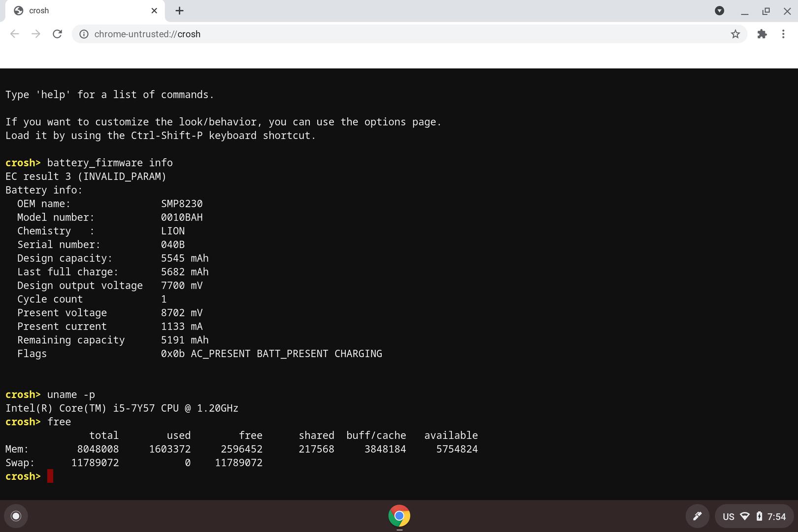Select the serial number 040B
The height and width of the screenshot is (532, 798).
click(x=173, y=245)
